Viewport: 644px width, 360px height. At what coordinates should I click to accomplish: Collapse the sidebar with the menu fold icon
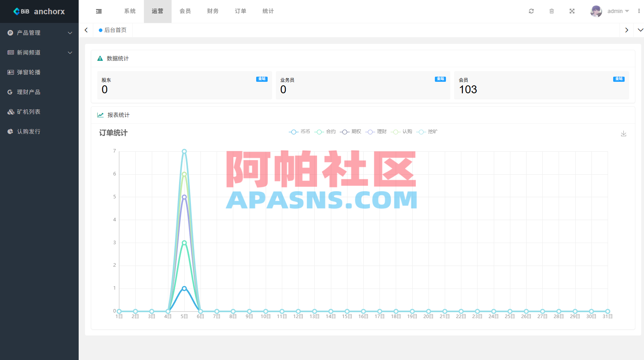pos(99,11)
